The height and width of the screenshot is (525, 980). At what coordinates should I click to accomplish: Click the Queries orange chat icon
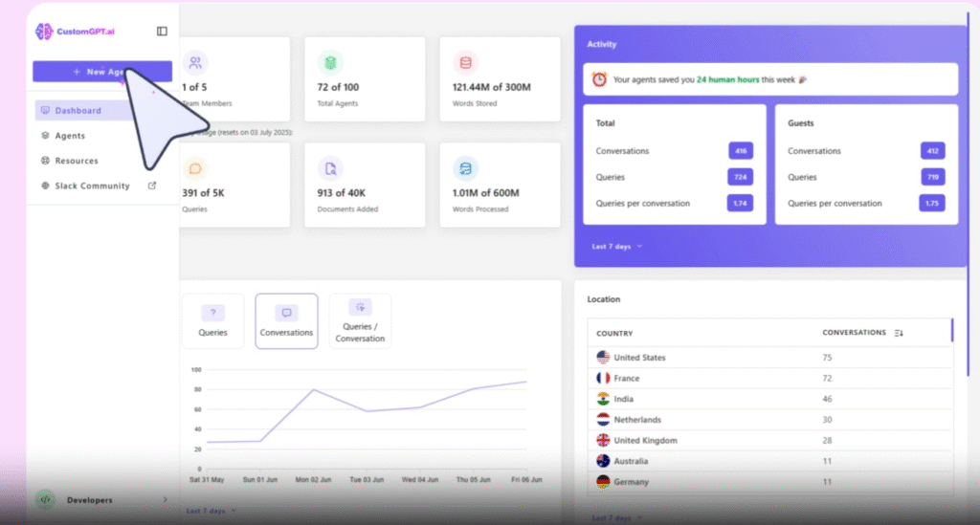point(195,168)
